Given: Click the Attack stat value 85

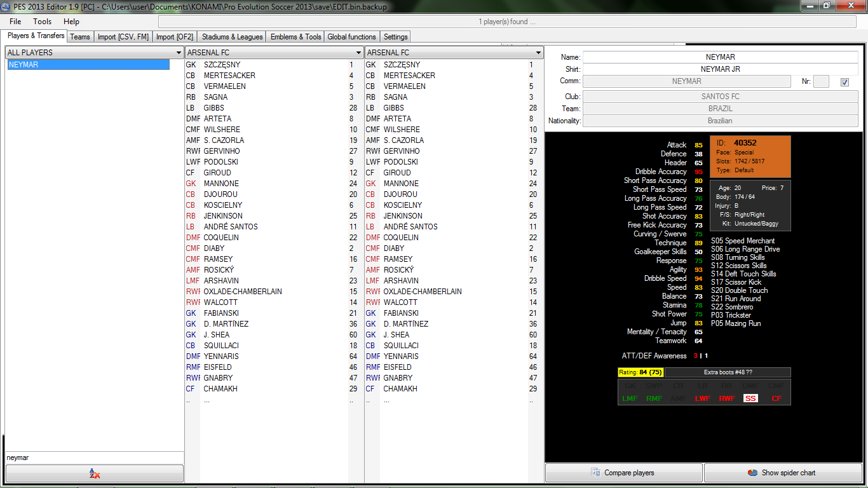Looking at the screenshot, I should pos(699,145).
